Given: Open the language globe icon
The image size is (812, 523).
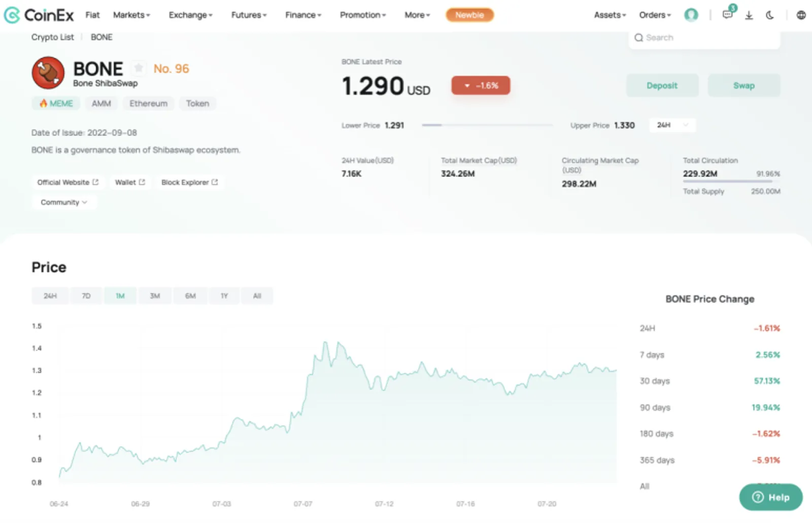Looking at the screenshot, I should coord(801,15).
